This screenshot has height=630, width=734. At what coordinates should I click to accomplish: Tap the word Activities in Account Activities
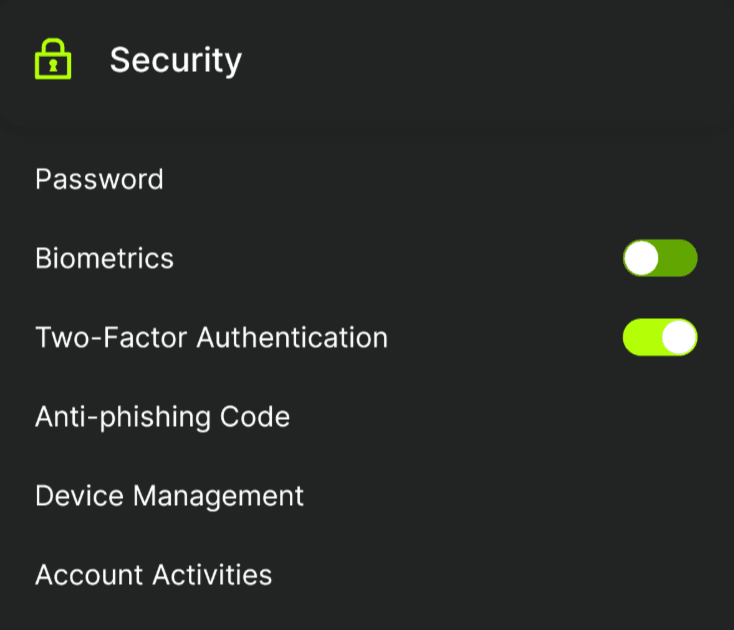[x=213, y=575]
